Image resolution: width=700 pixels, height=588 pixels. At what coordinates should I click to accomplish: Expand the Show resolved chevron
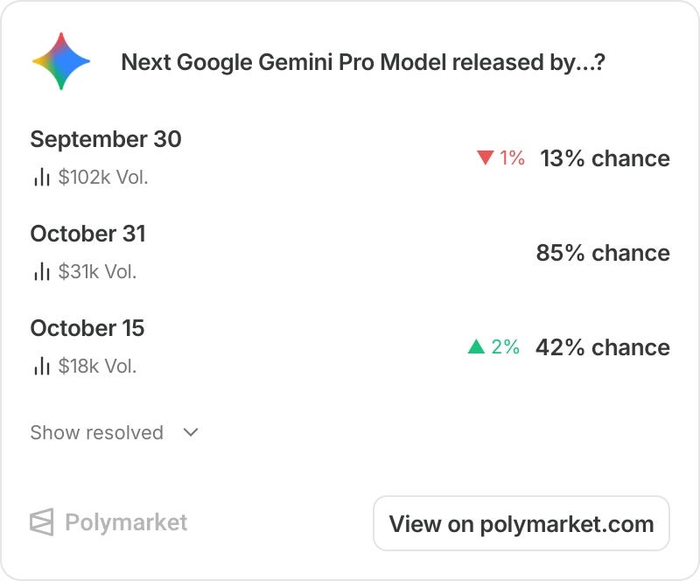[191, 432]
